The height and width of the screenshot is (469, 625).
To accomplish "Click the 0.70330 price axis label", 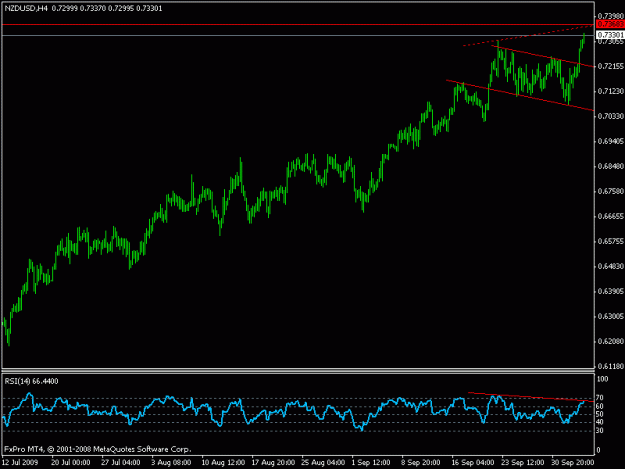I will [x=611, y=116].
